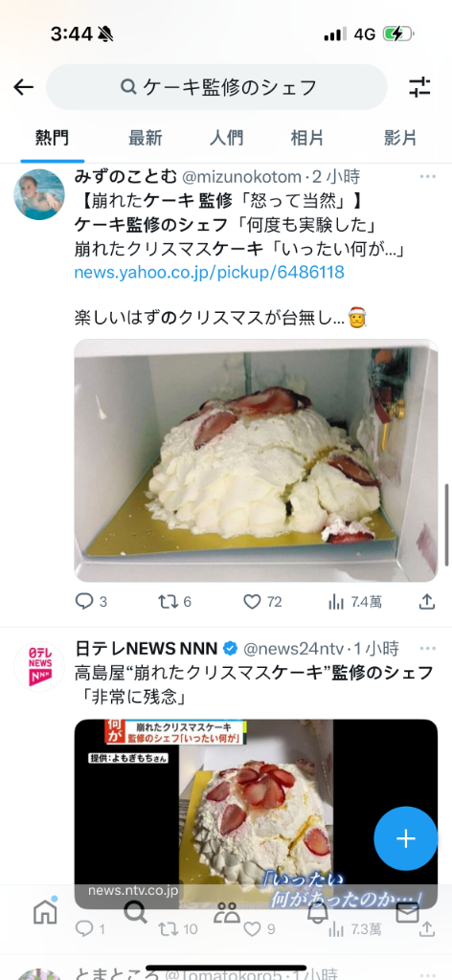Tap the search field ケーキ監修のシェフ
This screenshot has height=980, width=452.
click(216, 87)
